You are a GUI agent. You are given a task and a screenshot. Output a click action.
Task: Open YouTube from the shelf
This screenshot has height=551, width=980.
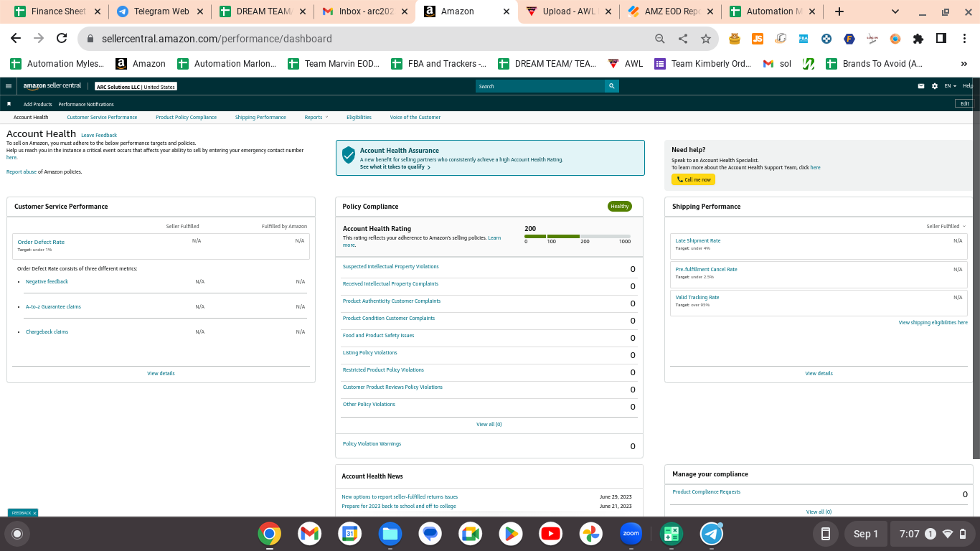[x=551, y=534]
